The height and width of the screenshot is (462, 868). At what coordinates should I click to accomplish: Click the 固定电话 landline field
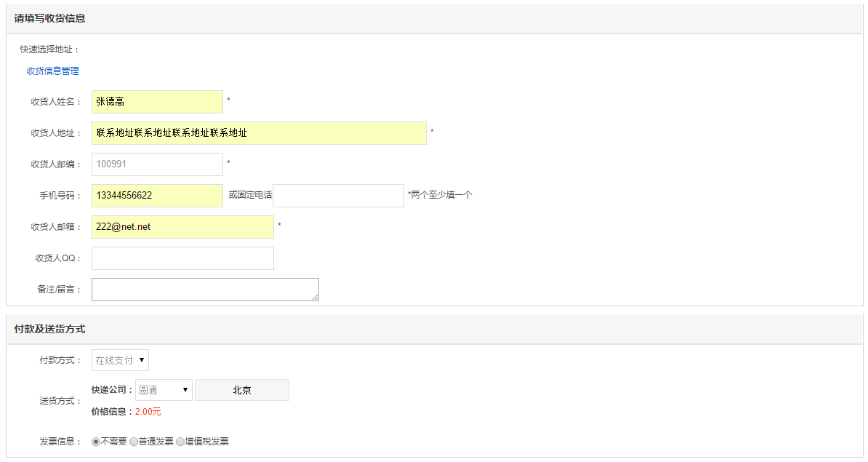click(338, 196)
